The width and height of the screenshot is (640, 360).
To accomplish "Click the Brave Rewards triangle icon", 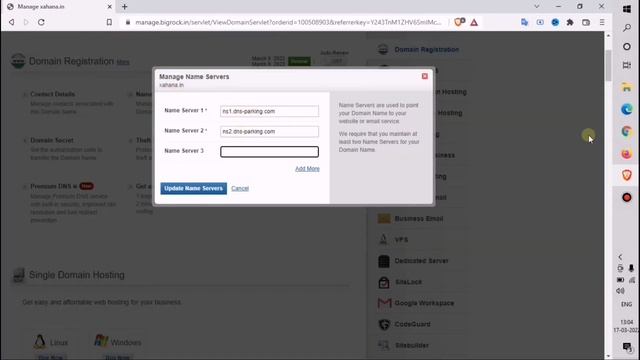I will (x=474, y=22).
